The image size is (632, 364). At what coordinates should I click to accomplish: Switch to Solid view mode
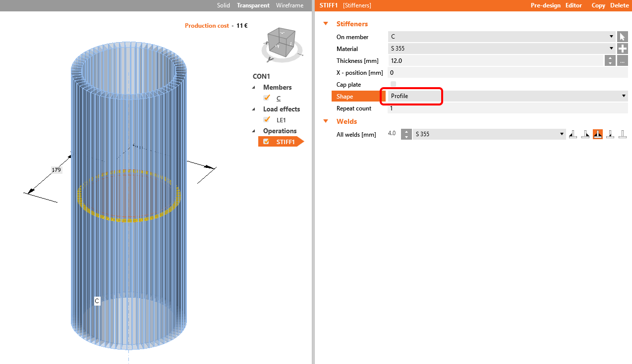[223, 5]
